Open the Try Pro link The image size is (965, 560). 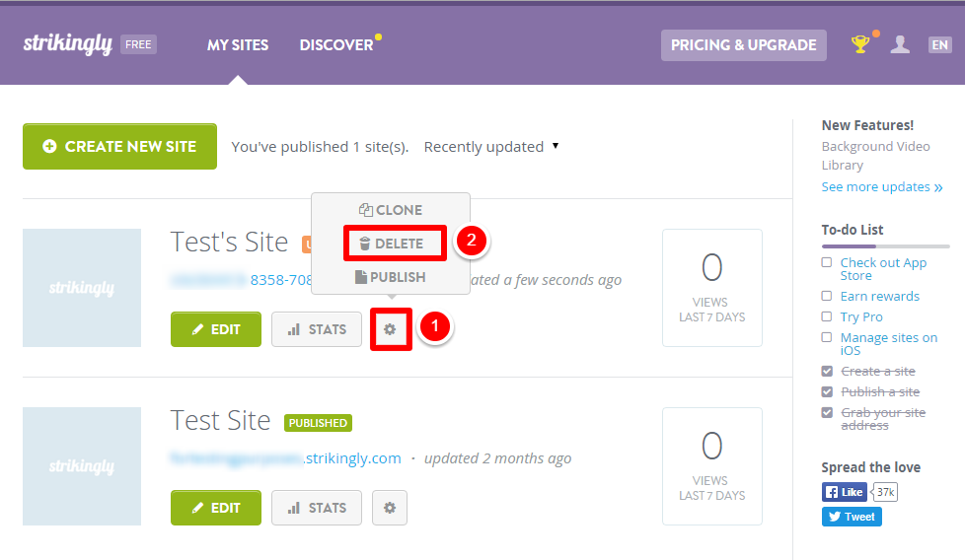[861, 317]
